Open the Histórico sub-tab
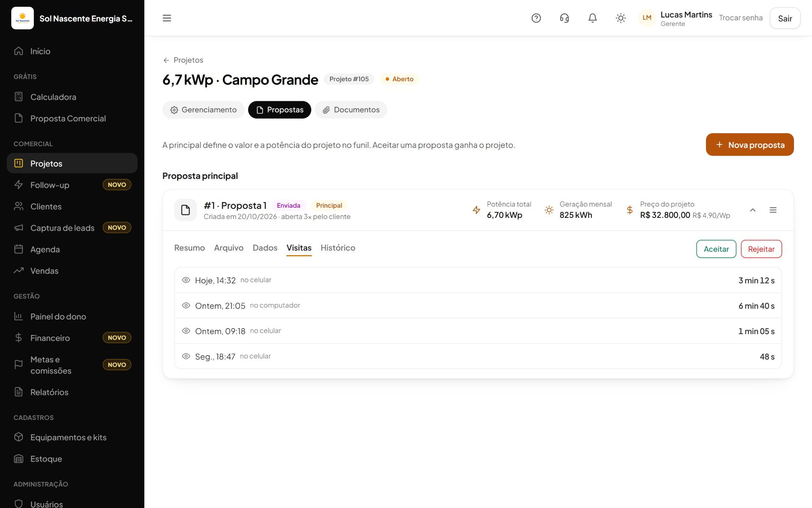The image size is (812, 508). point(338,248)
